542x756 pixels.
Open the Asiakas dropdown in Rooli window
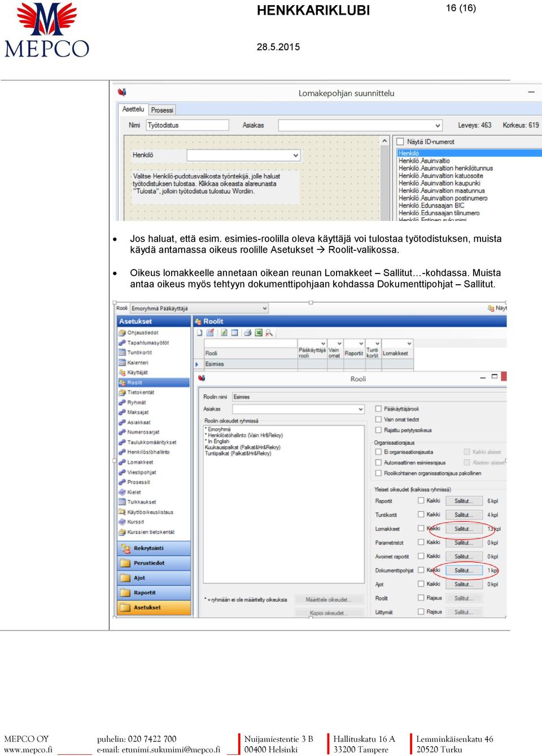click(x=361, y=409)
